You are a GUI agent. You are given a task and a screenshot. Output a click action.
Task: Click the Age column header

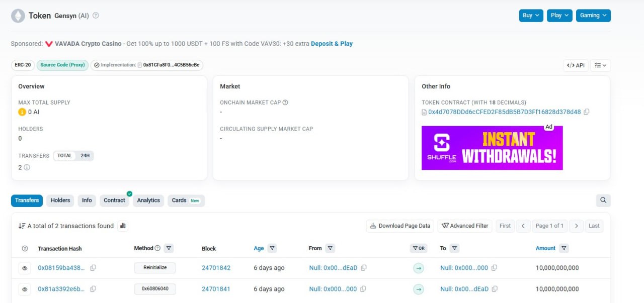(259, 248)
